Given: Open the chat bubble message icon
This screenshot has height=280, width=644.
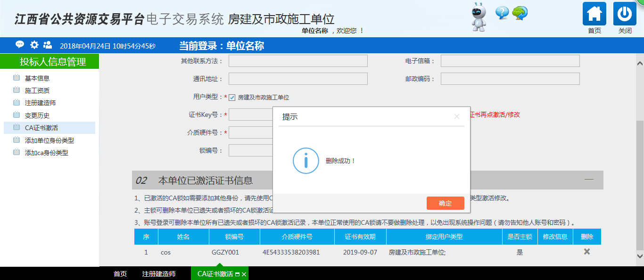Looking at the screenshot, I should [x=19, y=45].
